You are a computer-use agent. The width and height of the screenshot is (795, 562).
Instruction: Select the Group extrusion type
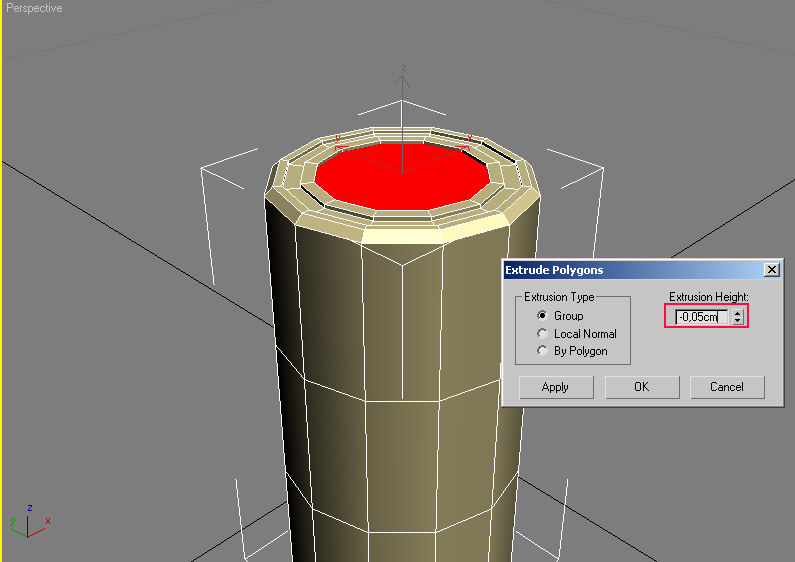543,315
